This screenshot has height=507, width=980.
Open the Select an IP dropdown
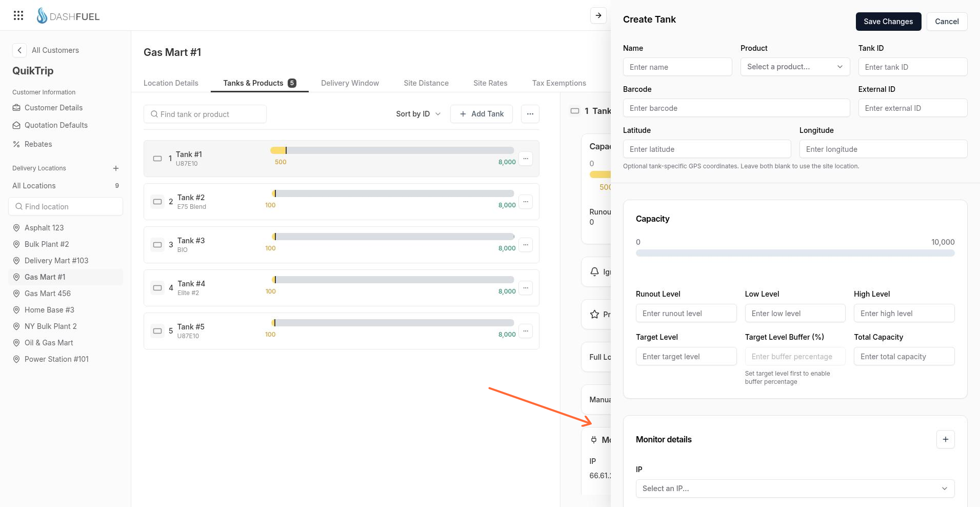tap(795, 489)
